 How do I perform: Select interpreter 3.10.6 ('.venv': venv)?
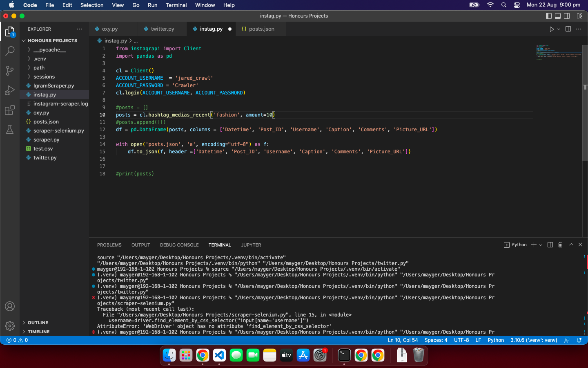click(x=534, y=340)
